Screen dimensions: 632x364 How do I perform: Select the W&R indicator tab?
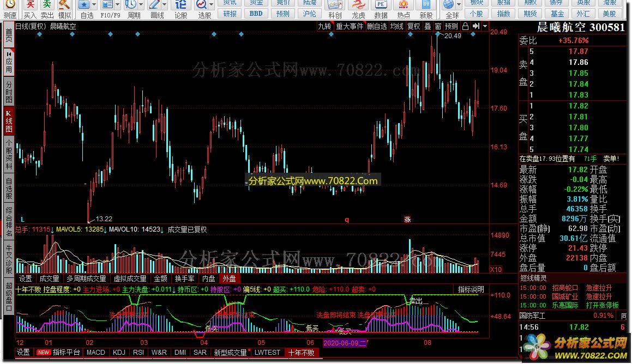coord(159,353)
